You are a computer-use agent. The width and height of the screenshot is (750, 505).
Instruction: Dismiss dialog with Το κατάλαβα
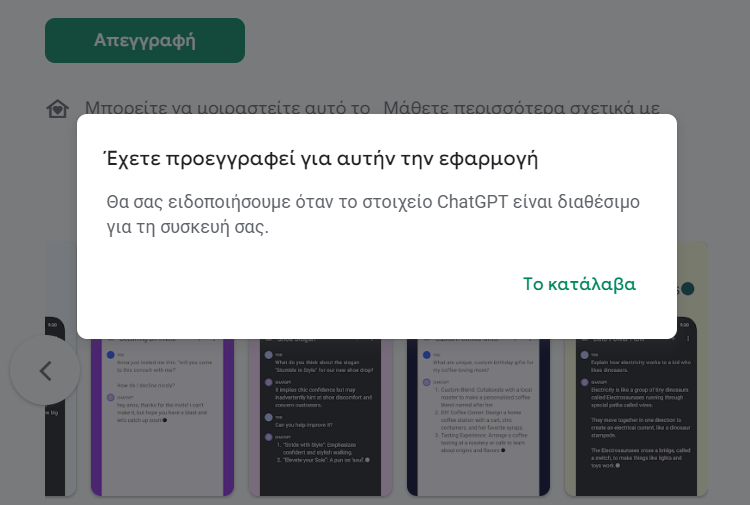579,284
